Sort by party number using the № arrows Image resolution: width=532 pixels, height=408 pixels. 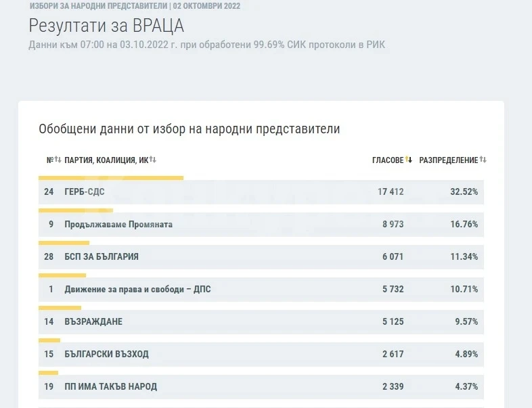click(x=58, y=160)
